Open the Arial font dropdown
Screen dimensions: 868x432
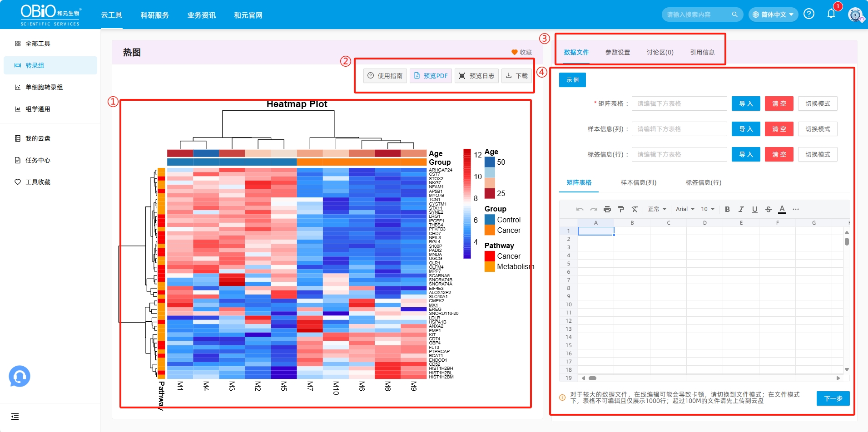tap(685, 209)
